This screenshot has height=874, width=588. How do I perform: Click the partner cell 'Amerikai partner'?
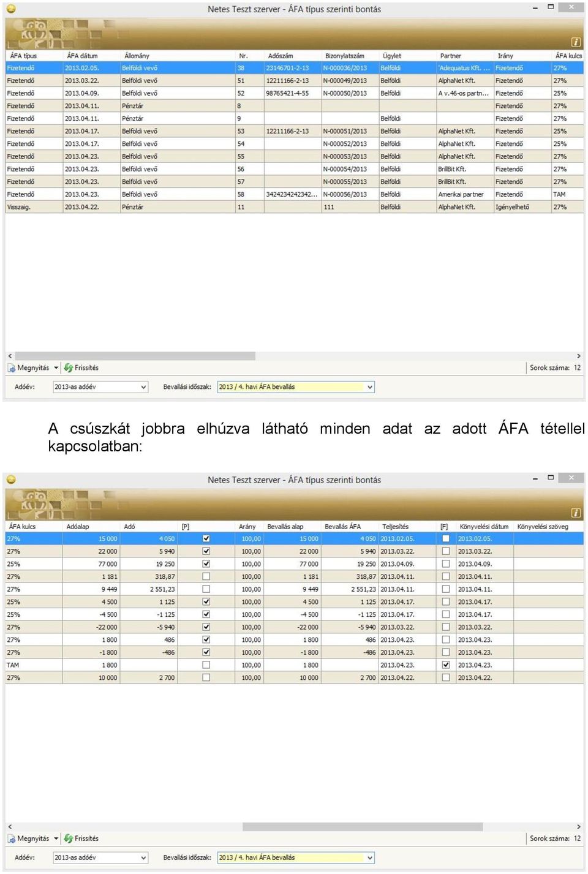click(465, 195)
